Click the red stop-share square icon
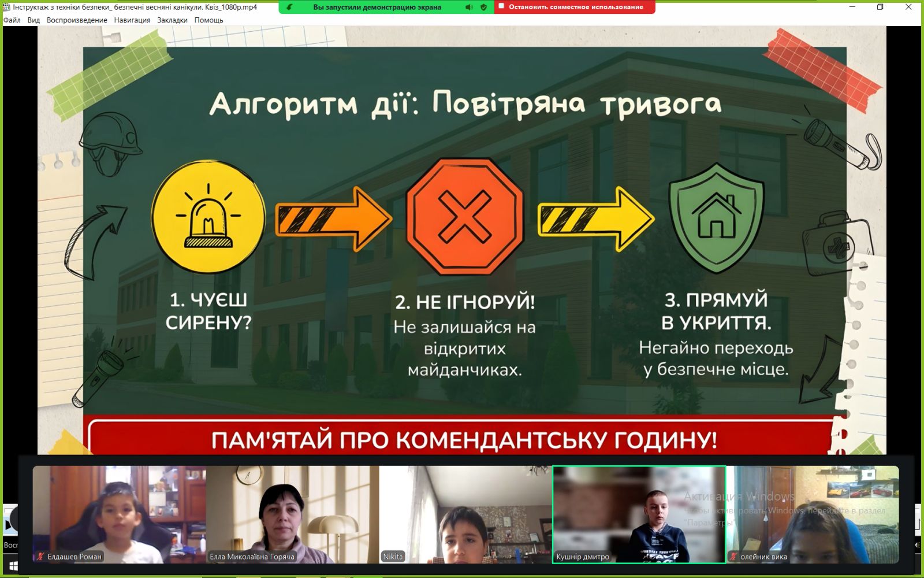This screenshot has width=924, height=578. click(501, 6)
